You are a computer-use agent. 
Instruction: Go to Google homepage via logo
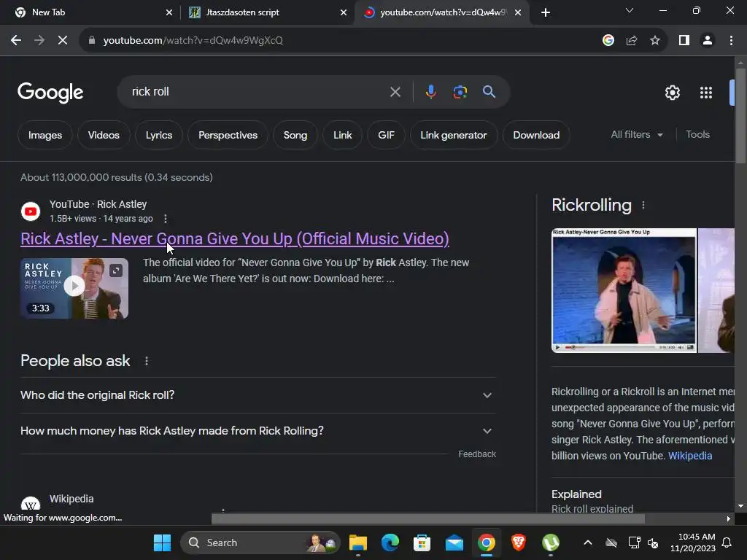coord(50,93)
